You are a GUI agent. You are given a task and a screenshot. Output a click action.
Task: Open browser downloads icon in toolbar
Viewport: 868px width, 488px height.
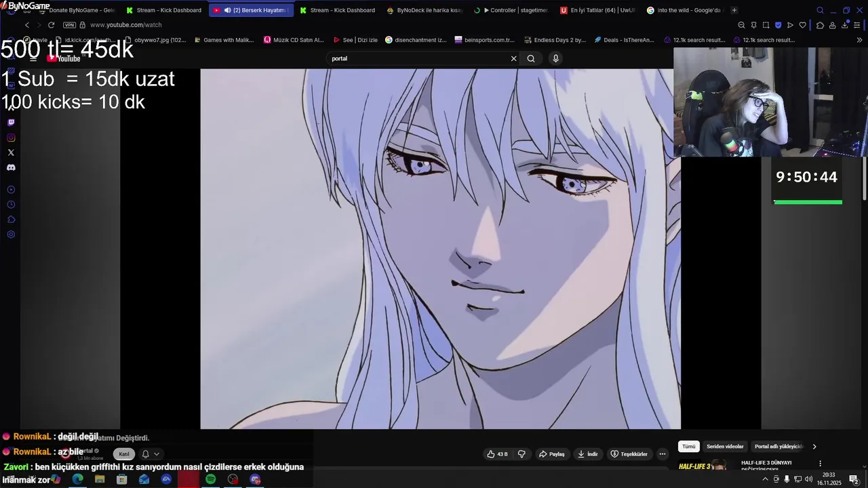click(x=845, y=25)
